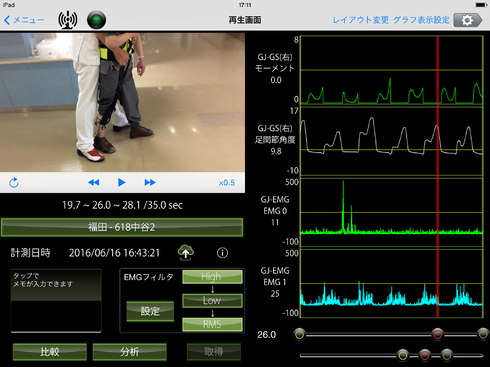This screenshot has width=490, height=367.
Task: Select the 福田 - 618中谷2 record bar
Action: 122,227
